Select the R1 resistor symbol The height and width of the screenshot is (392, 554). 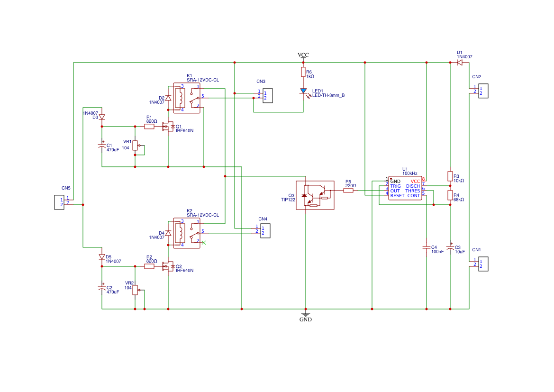pos(149,126)
